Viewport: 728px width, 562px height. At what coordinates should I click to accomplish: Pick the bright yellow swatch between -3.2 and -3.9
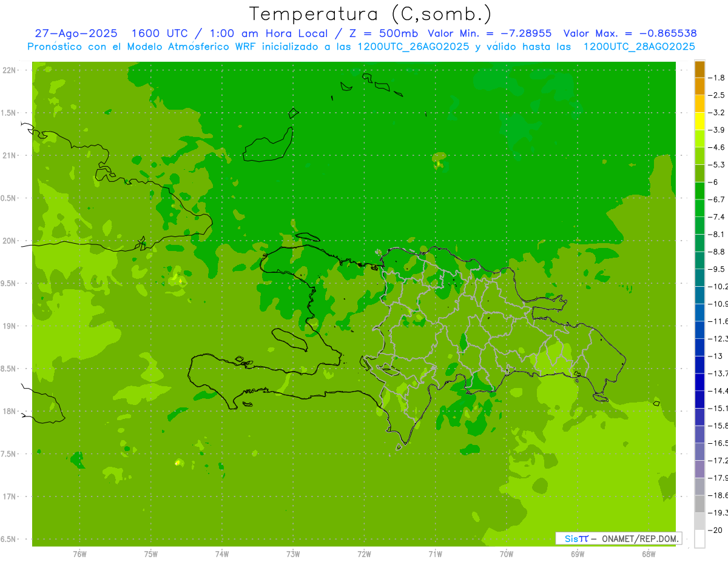(699, 121)
